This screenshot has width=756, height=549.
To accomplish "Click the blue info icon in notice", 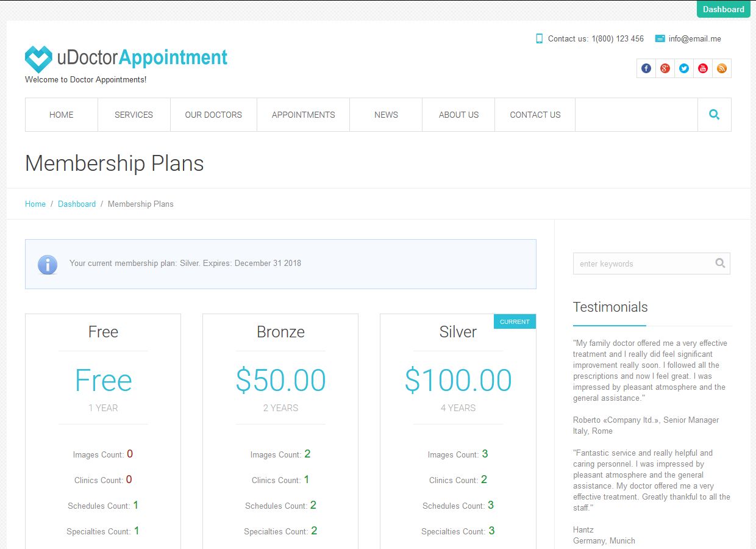I will (x=48, y=264).
